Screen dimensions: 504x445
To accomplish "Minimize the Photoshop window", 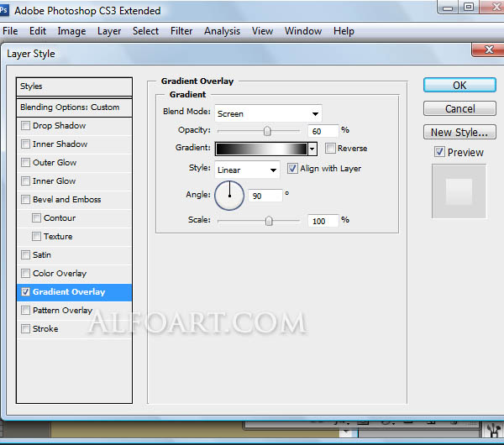I will [x=448, y=7].
